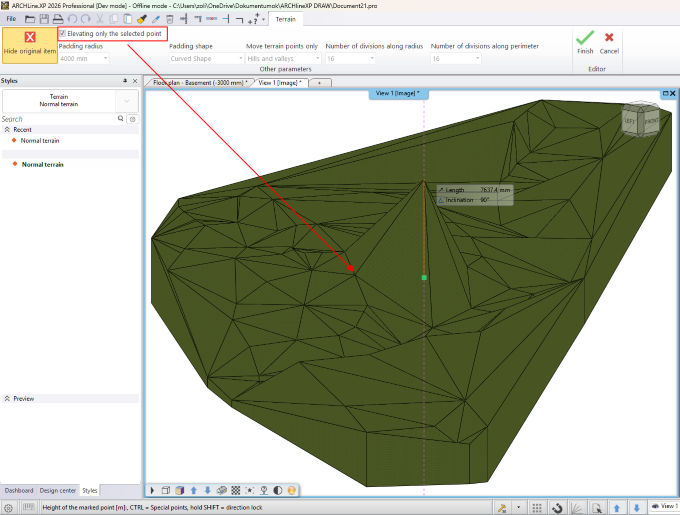Select the blue eyedropper tool
Screen dimensions: 680x515
(156, 19)
